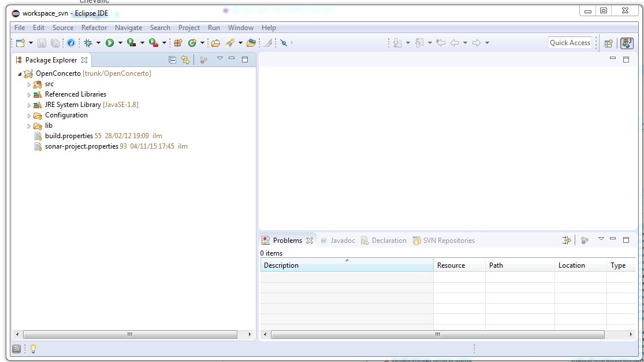
Task: Click the Run External Tools icon
Action: [154, 43]
